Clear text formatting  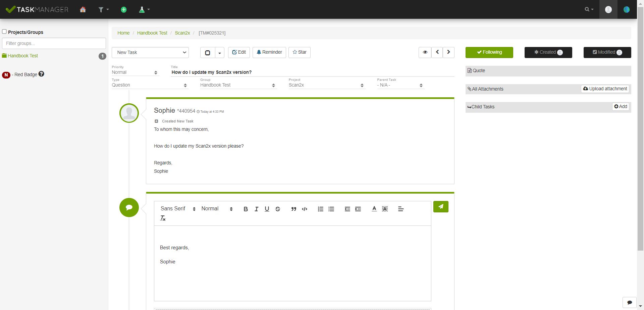(x=163, y=218)
